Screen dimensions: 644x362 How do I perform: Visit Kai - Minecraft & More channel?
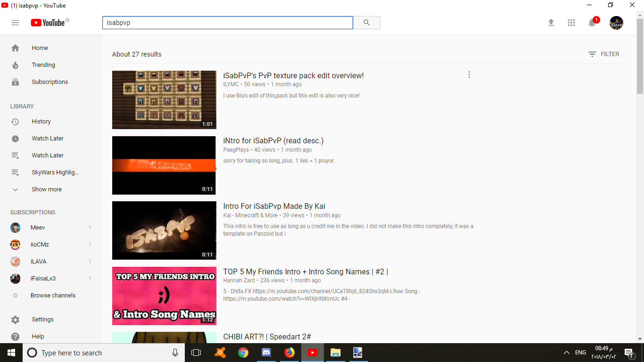[x=250, y=215]
